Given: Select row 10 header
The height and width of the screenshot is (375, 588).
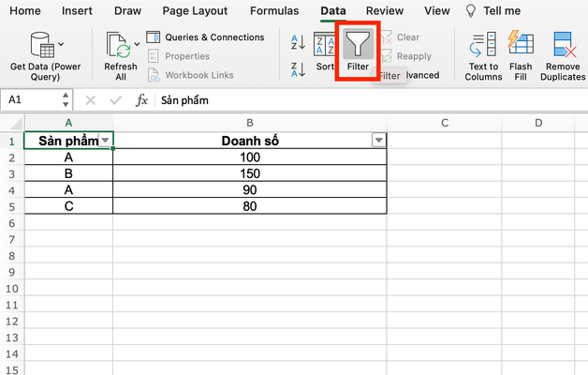Looking at the screenshot, I should pyautogui.click(x=12, y=289).
